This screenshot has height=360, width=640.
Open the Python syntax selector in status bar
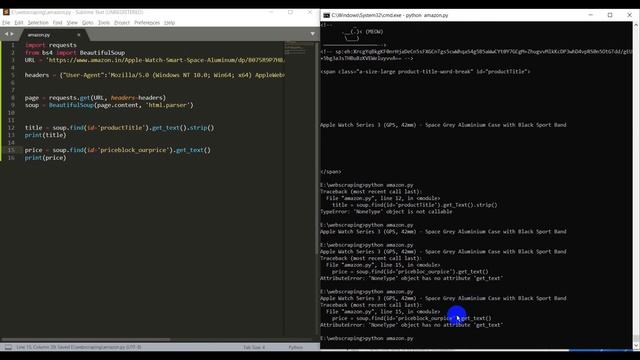[296, 347]
